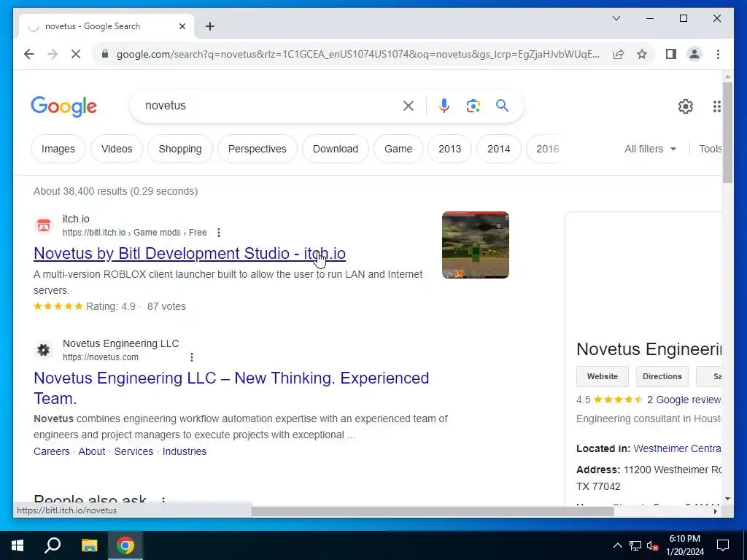Screen dimensions: 747x560
Task: Open the Google apps grid
Action: 716,106
